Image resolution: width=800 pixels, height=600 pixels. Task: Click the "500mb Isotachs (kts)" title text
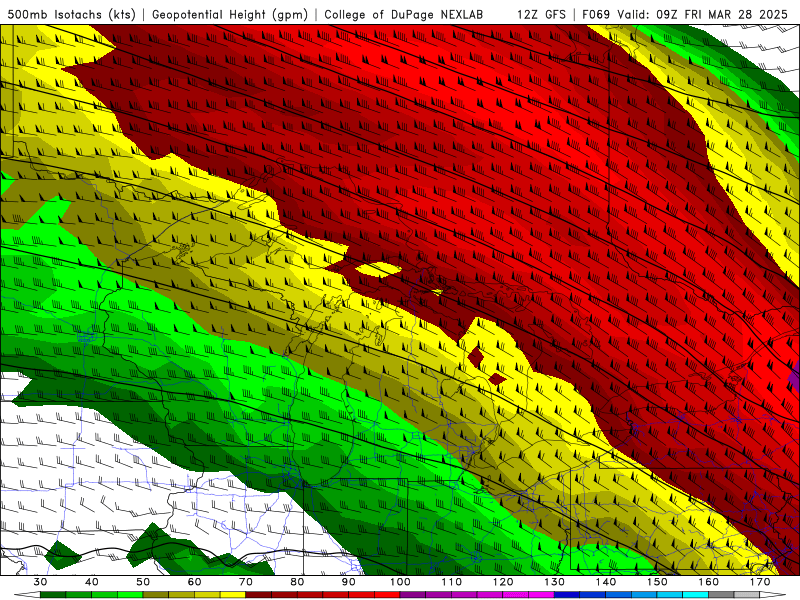pos(71,14)
